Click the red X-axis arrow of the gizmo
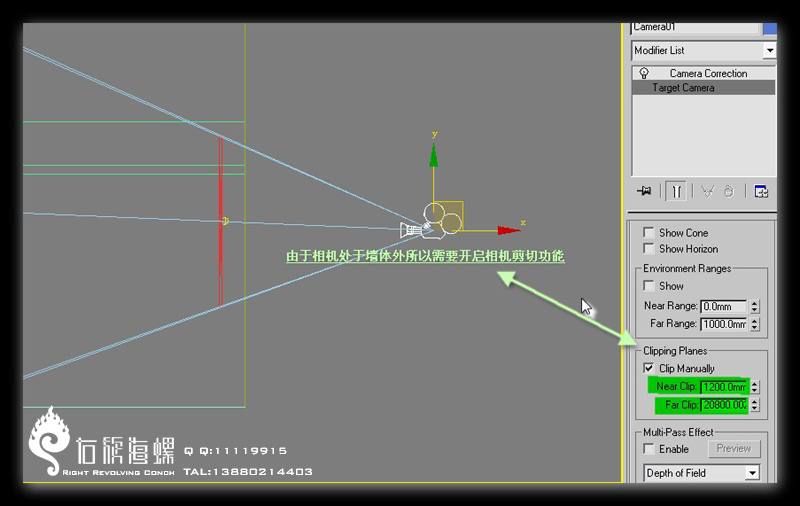This screenshot has height=506, width=800. [x=509, y=231]
